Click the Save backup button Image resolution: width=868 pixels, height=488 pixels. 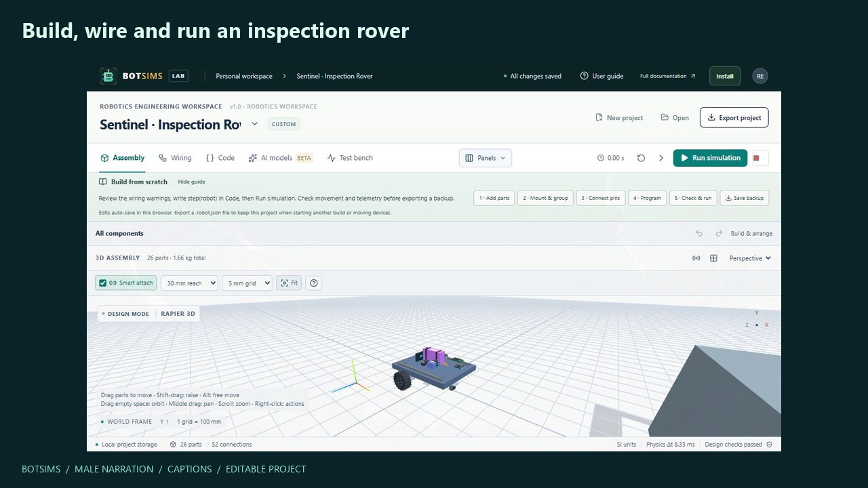(x=745, y=198)
